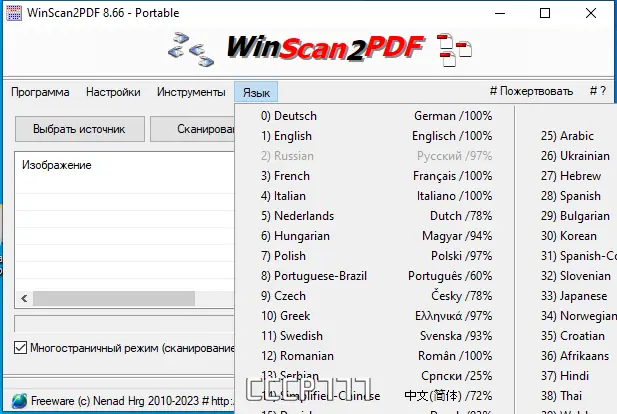Select 37) Hindi language
Screen dimensions: 617x414
point(567,376)
